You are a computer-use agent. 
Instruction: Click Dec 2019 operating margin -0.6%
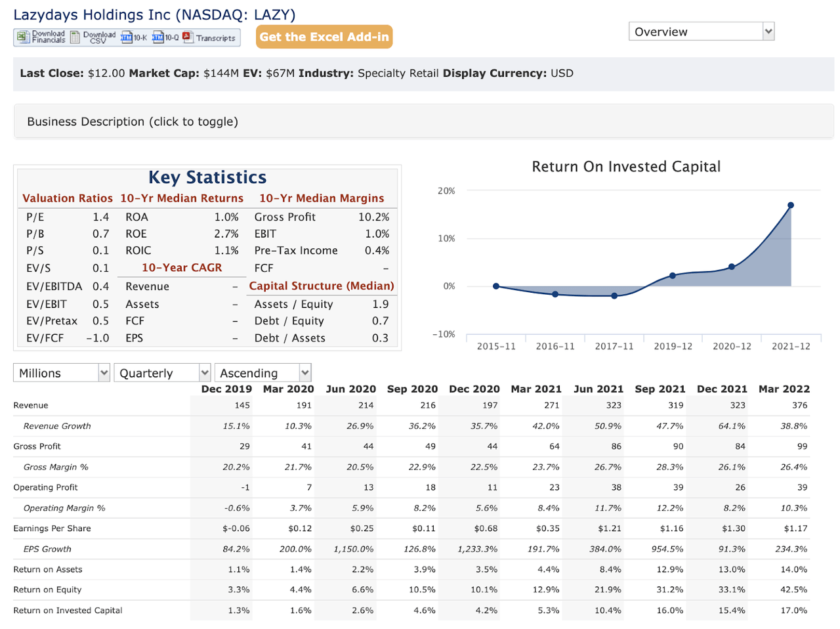pyautogui.click(x=237, y=508)
